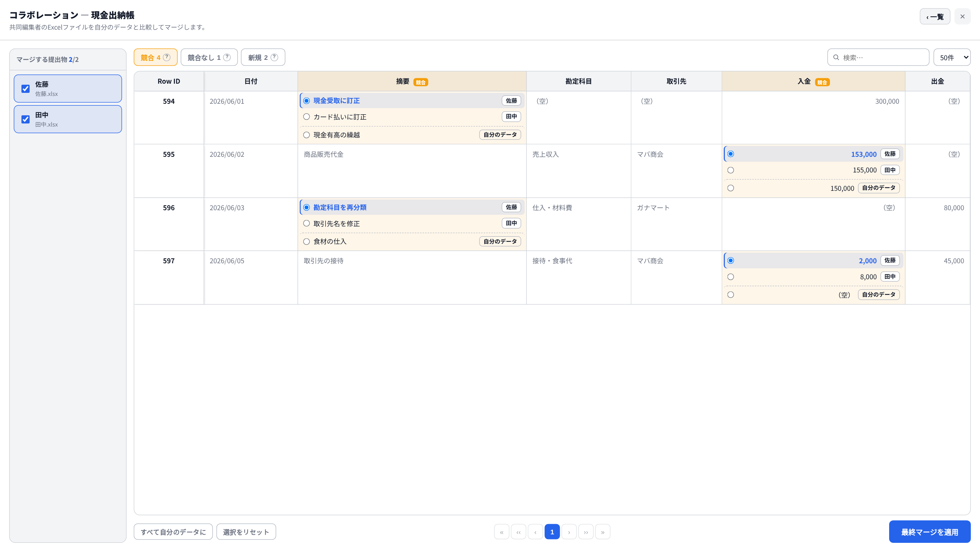
Task: Click the search magnifier icon
Action: (836, 57)
